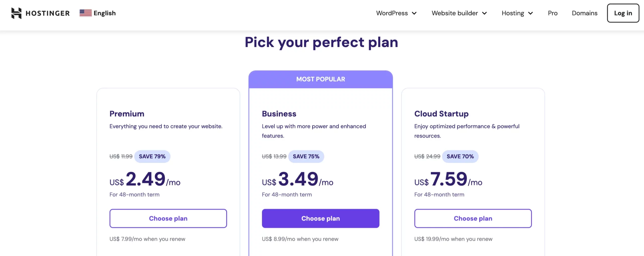Click the Business plan title
The image size is (644, 256).
[x=279, y=114]
